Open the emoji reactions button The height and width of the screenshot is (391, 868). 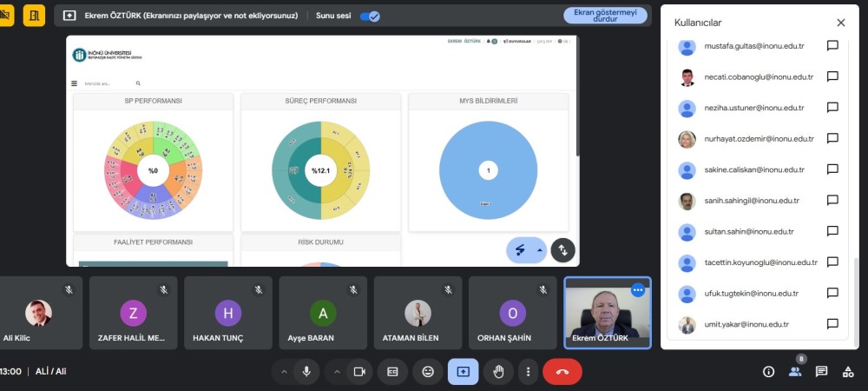click(428, 371)
